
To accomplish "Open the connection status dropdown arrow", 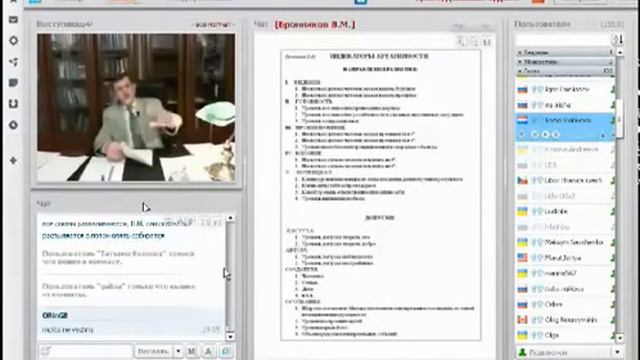I will (617, 352).
